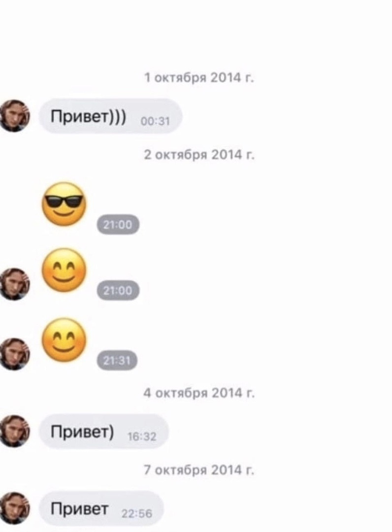Click the 16:32 timestamp in message bubble
392x532 pixels.
pyautogui.click(x=142, y=436)
